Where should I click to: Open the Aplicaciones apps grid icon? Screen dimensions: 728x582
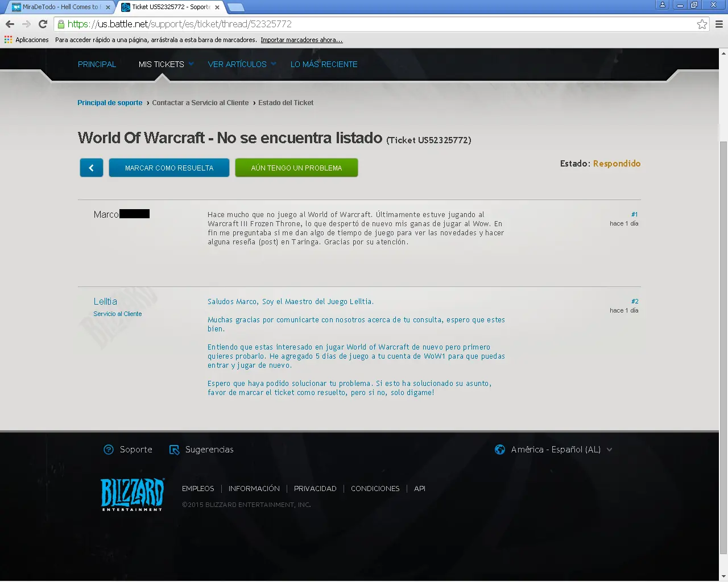8,40
